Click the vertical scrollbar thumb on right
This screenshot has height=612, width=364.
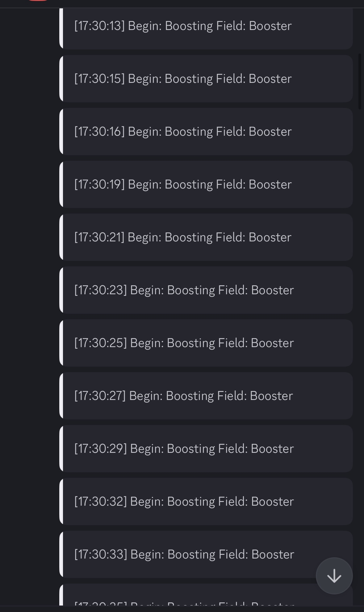click(360, 81)
